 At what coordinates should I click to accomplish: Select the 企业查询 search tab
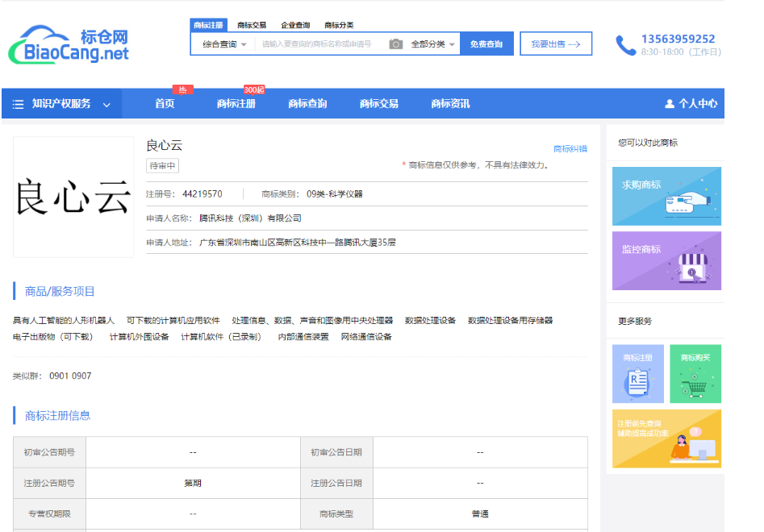click(x=295, y=25)
